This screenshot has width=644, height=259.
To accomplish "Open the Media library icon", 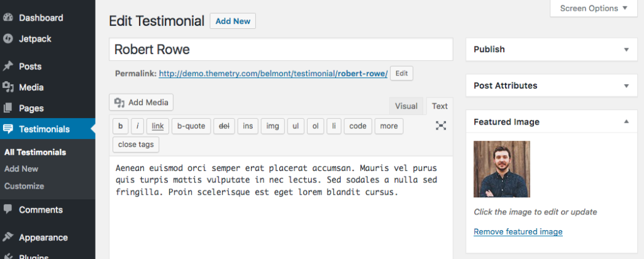I will (8, 87).
